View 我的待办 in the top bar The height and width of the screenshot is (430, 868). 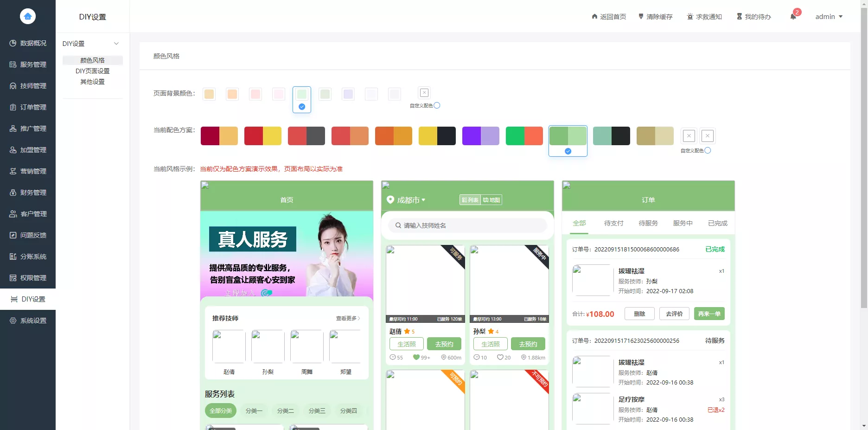753,16
